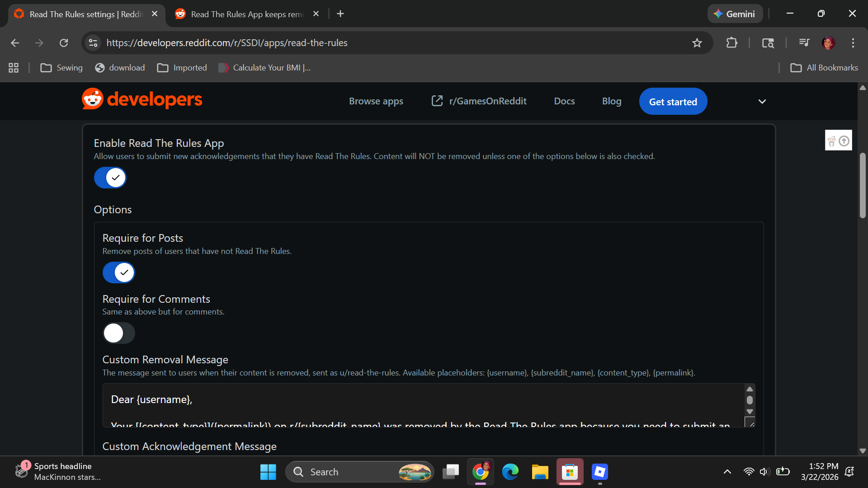Show hidden system tray icons

coord(727,472)
